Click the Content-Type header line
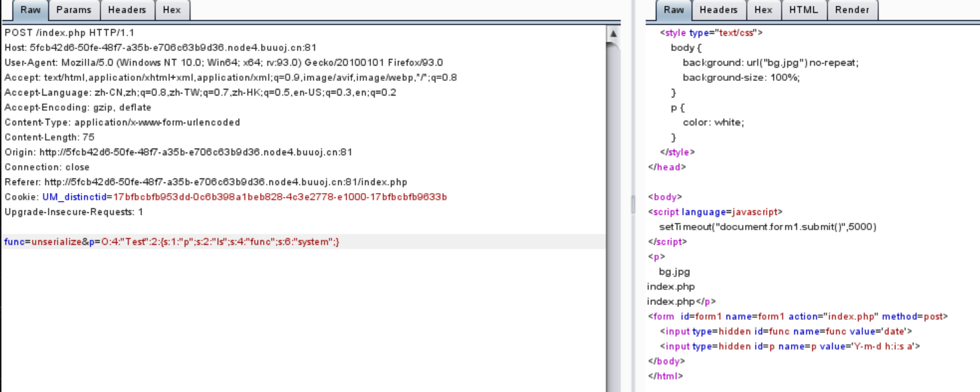The width and height of the screenshot is (980, 392). point(122,123)
